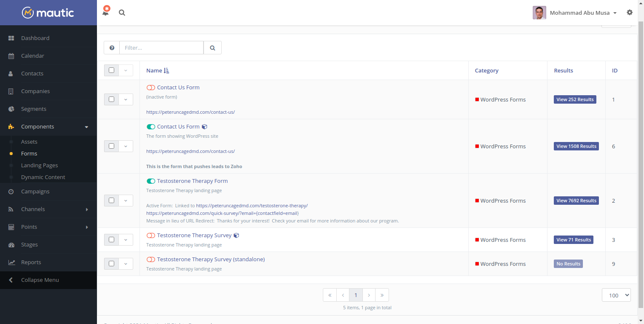Open the settings gear icon
Viewport: 644px width, 324px height.
[x=630, y=13]
